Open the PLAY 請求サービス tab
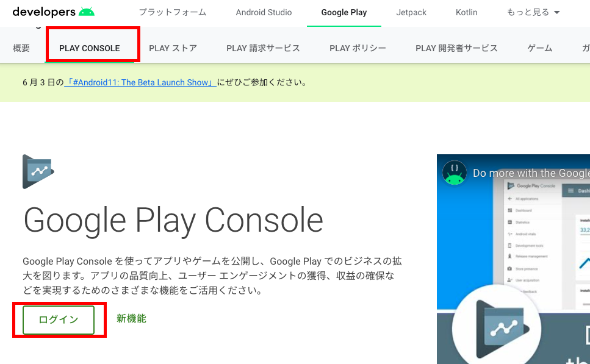The width and height of the screenshot is (590, 364). tap(263, 48)
